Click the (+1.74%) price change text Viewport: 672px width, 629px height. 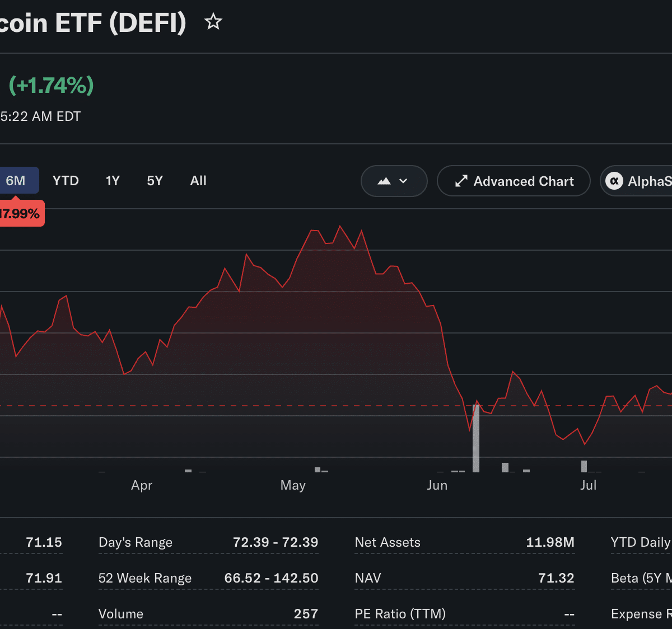[51, 85]
